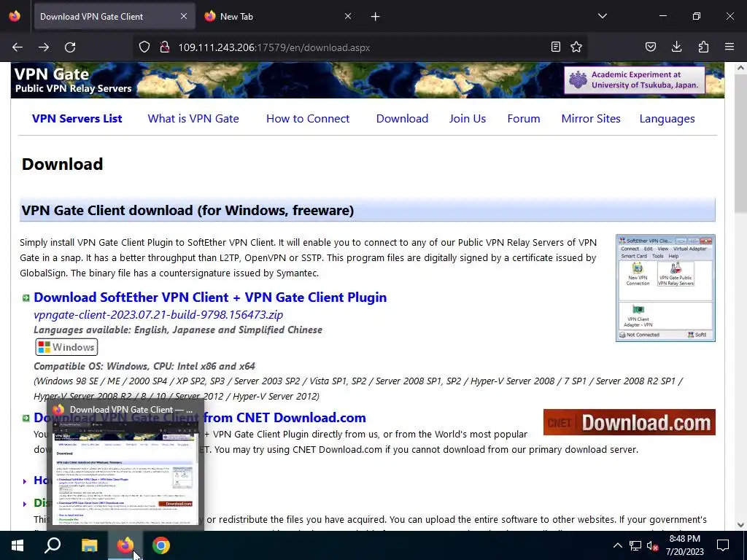Image resolution: width=747 pixels, height=560 pixels.
Task: Click green arrow icon beside SoftEther download
Action: click(26, 298)
